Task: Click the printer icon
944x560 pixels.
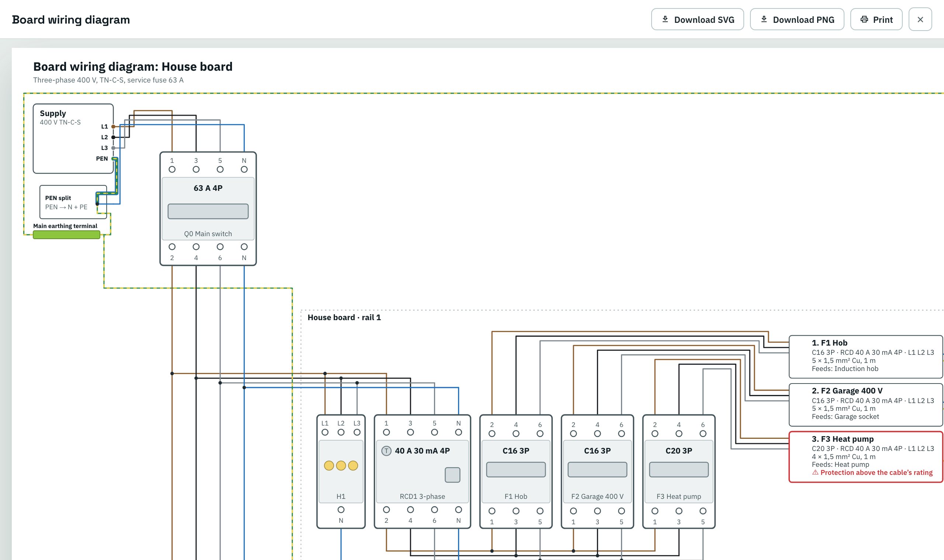Action: [x=864, y=19]
